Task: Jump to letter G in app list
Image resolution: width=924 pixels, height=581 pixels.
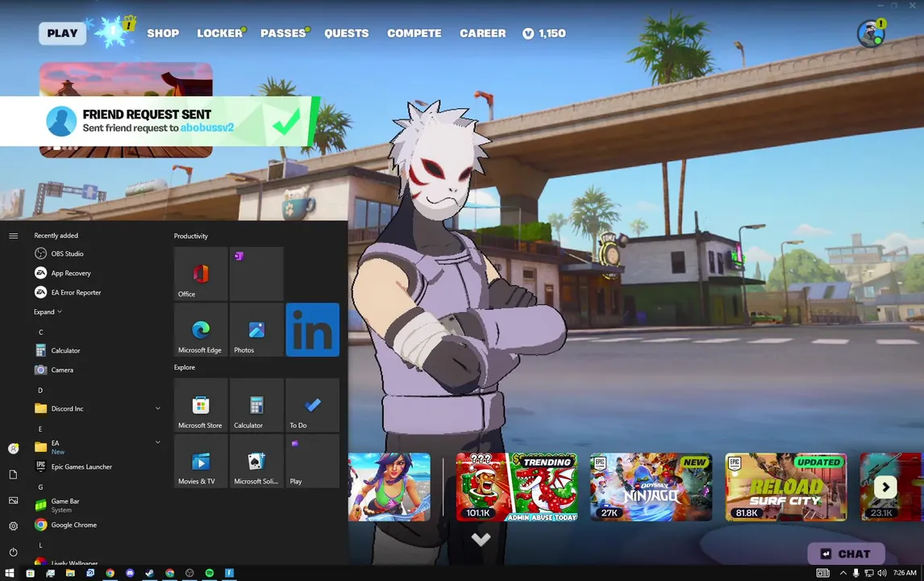Action: (40, 487)
